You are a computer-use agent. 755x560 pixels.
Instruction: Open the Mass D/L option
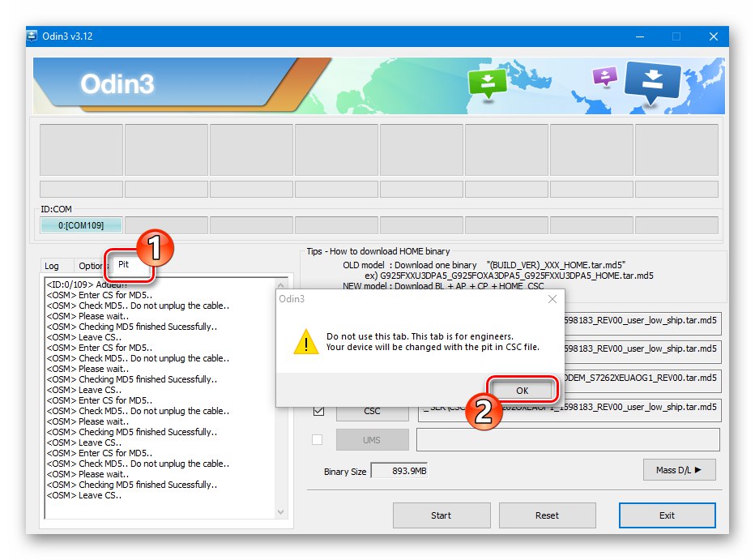pyautogui.click(x=679, y=470)
